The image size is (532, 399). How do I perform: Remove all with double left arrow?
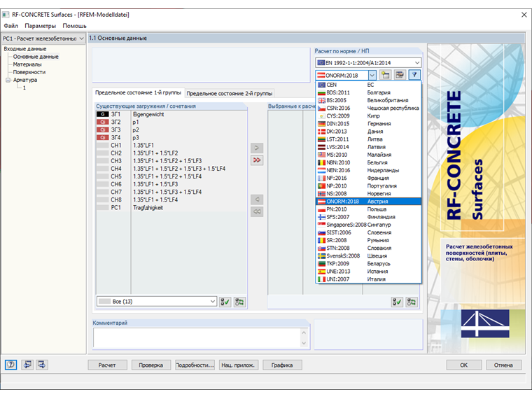pos(257,211)
